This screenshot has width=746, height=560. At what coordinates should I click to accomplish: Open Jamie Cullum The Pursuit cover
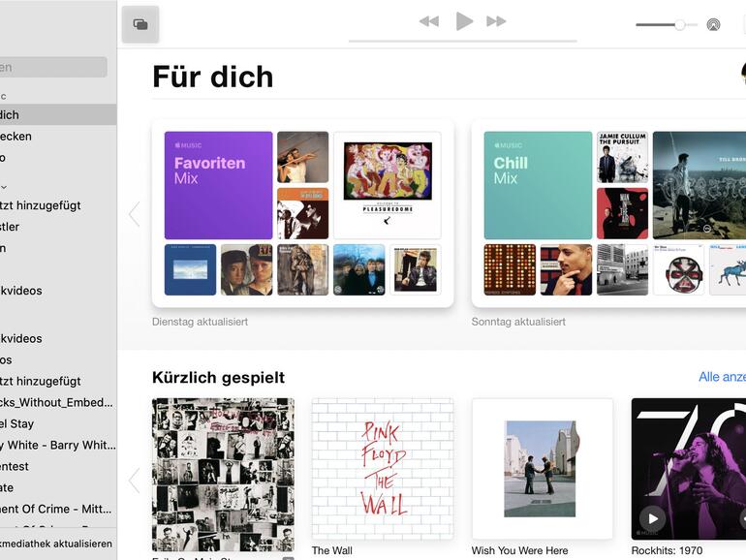(622, 157)
